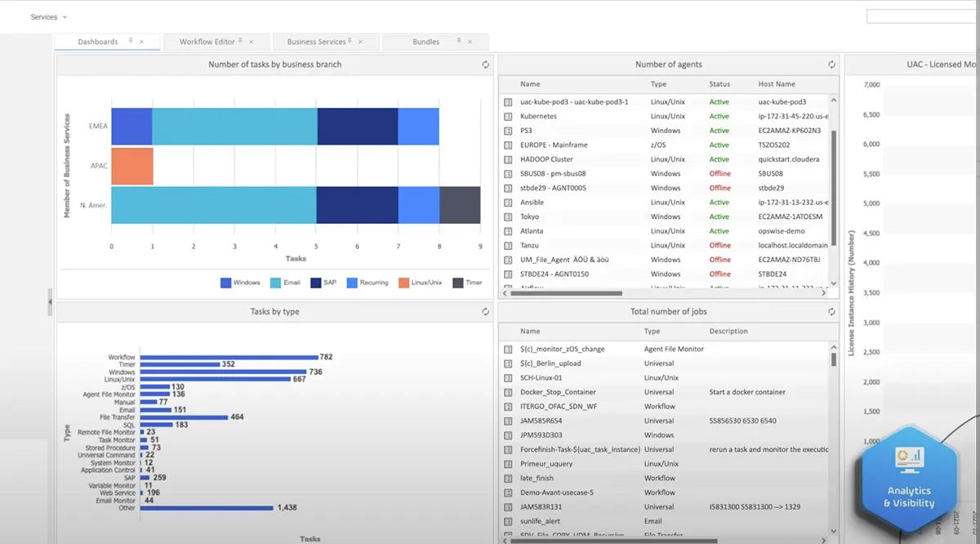Viewport: 980px width, 544px height.
Task: Refresh the Number of tasks by business branch widget
Action: 486,65
